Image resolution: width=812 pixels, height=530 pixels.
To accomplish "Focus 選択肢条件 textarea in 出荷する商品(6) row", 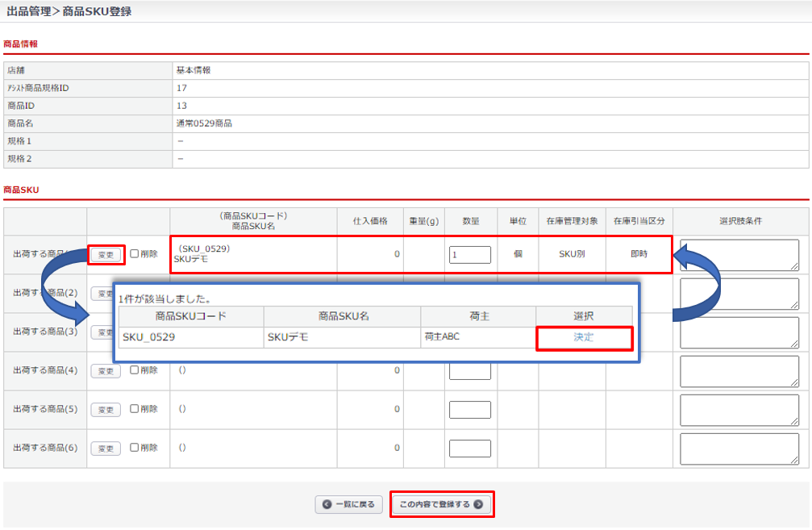I will (739, 449).
